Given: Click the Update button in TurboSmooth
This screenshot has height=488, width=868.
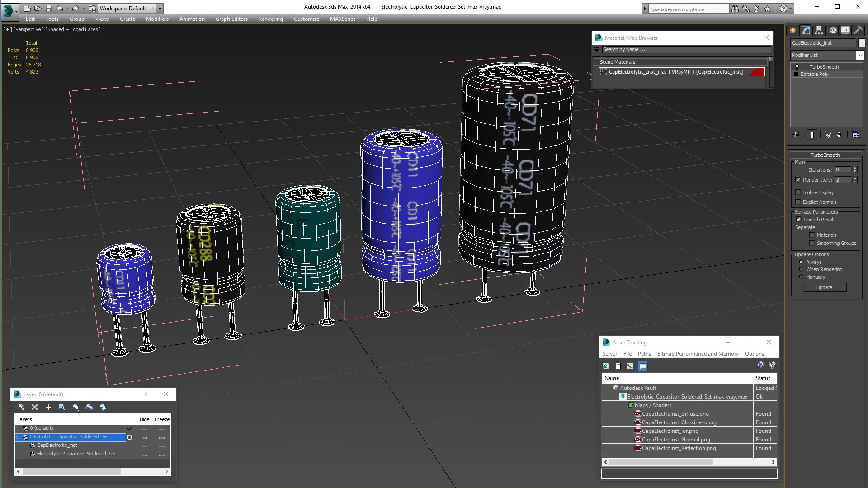Looking at the screenshot, I should pyautogui.click(x=825, y=287).
